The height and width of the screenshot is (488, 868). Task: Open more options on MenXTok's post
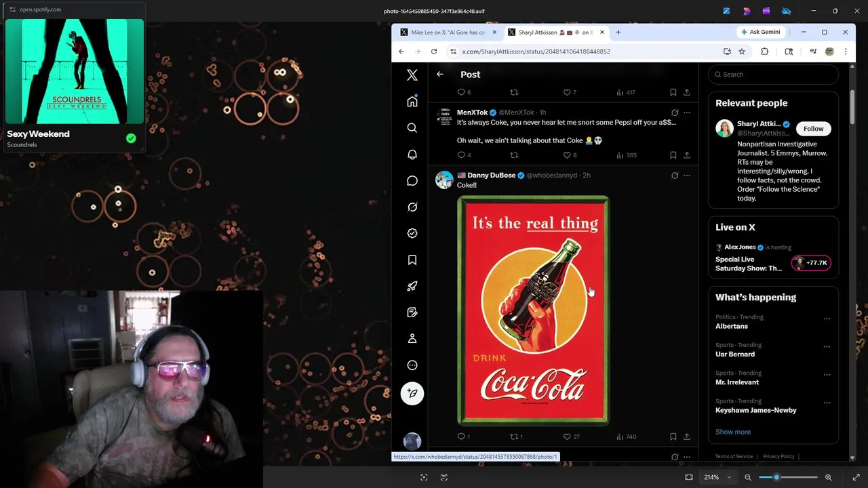coord(687,113)
